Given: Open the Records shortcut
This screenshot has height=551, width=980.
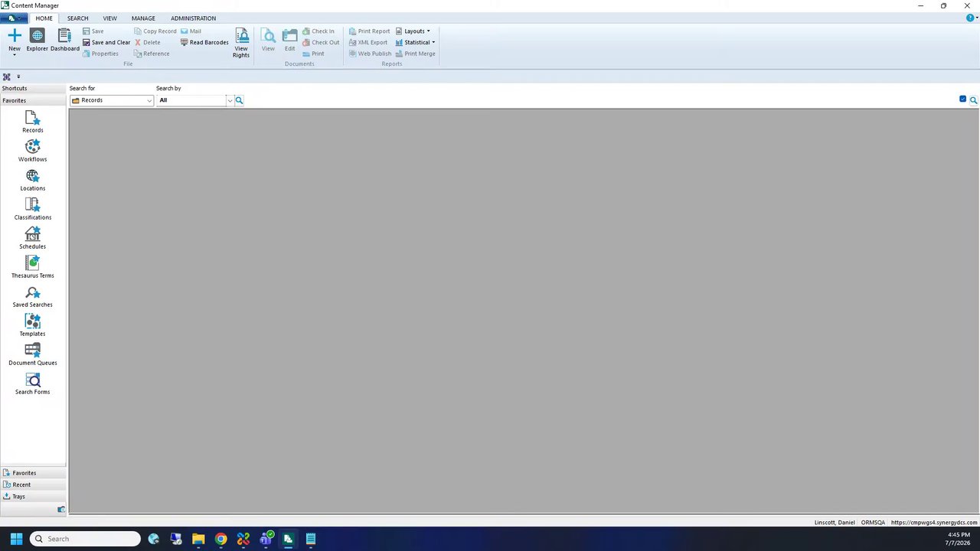Looking at the screenshot, I should point(33,122).
